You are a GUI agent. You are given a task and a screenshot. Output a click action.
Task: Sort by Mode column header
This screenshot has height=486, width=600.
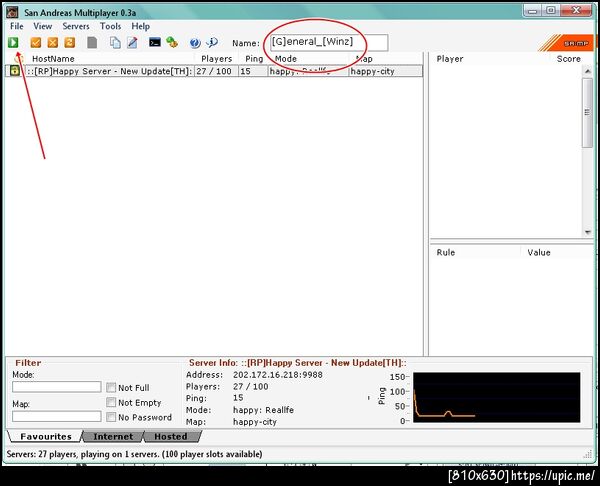(x=285, y=59)
